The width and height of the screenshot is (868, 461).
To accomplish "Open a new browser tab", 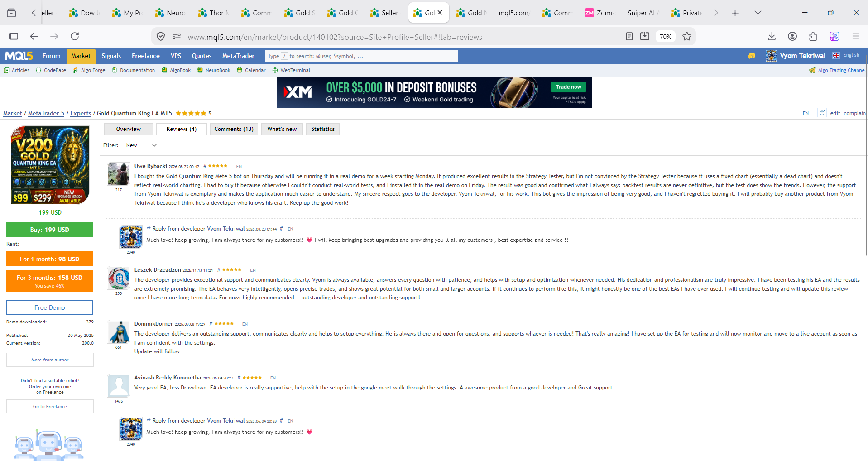I will click(x=735, y=13).
